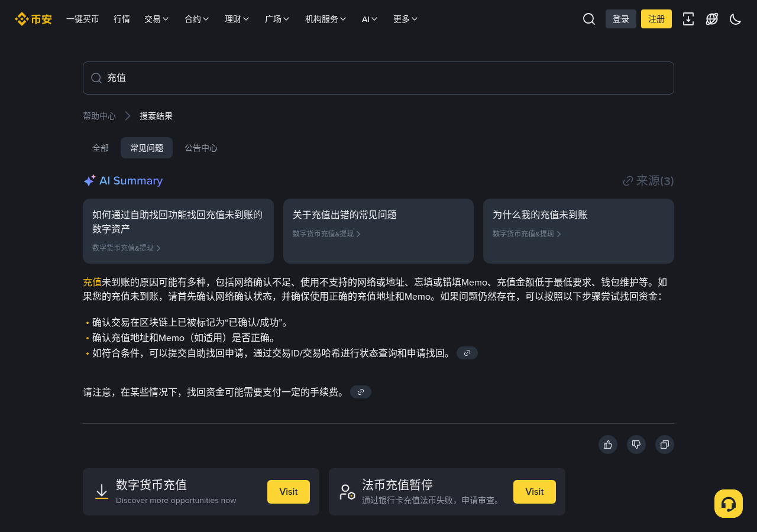757x532 pixels.
Task: Click the thumbs down feedback icon
Action: (636, 445)
